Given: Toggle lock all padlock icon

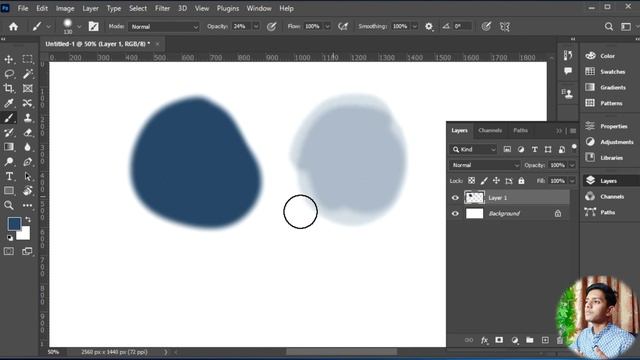Looking at the screenshot, I should [521, 181].
